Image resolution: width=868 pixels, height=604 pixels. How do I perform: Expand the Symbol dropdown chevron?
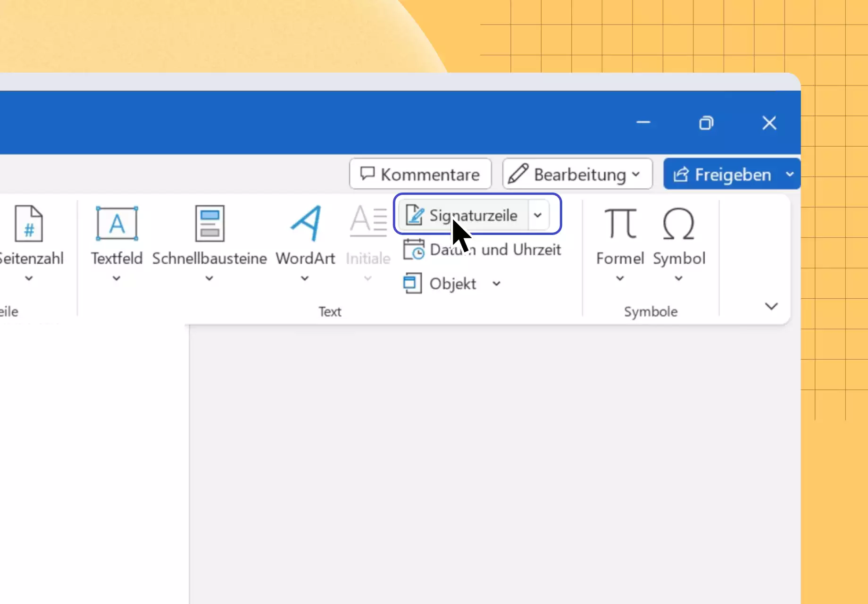[678, 278]
